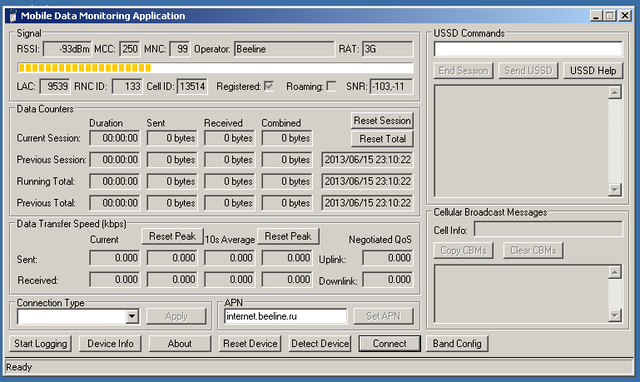Click the Previous Session timestamp field
Image resolution: width=640 pixels, height=382 pixels.
point(367,160)
